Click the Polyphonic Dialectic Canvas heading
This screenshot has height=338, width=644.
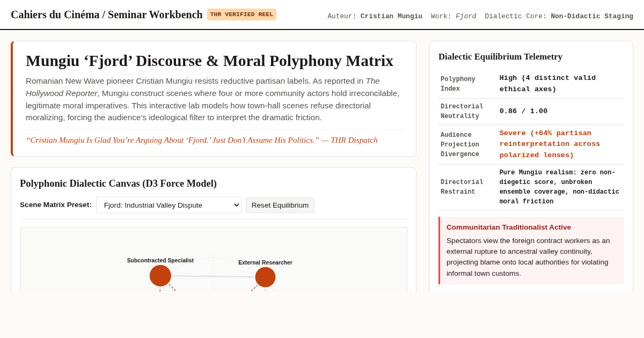pos(118,183)
